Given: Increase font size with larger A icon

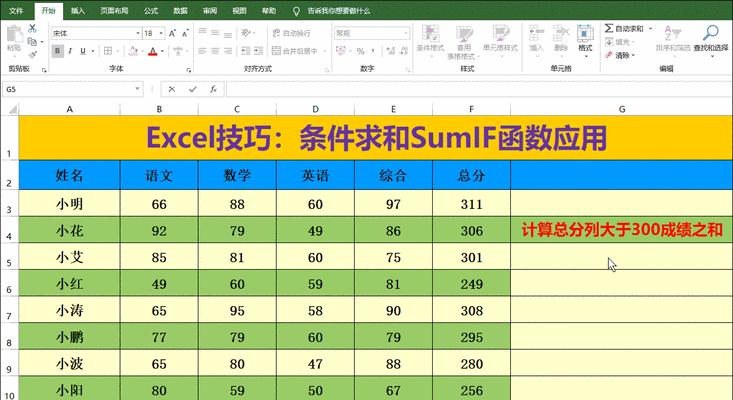Looking at the screenshot, I should [172, 33].
